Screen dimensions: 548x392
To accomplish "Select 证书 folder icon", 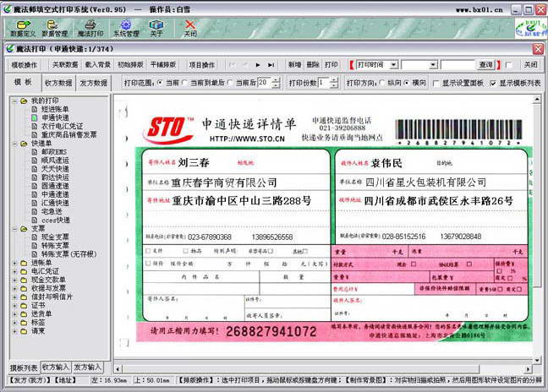I will pos(24,306).
